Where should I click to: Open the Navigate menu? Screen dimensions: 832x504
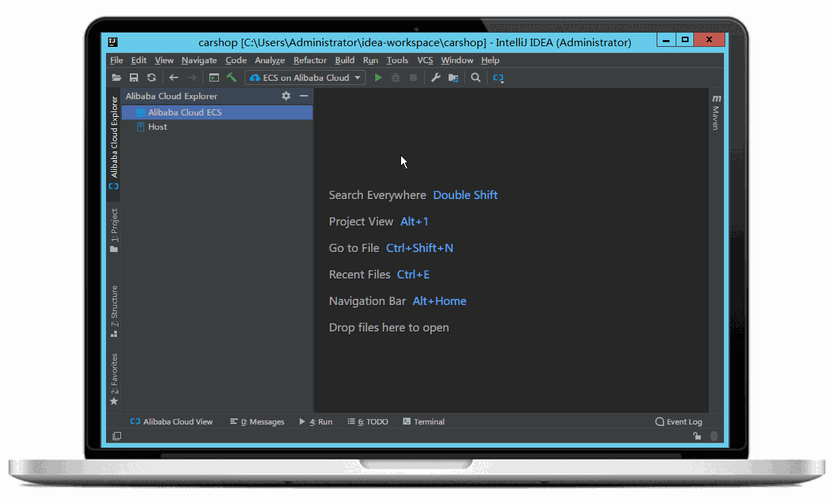(x=199, y=60)
